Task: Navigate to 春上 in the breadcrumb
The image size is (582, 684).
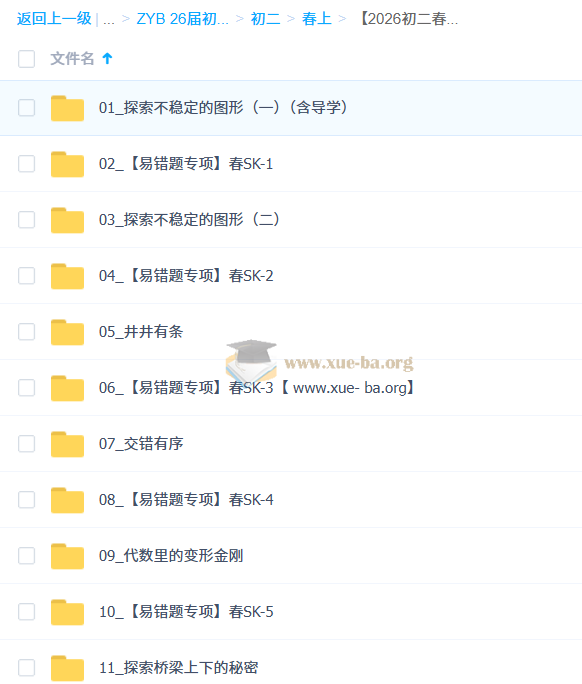Action: coord(317,19)
